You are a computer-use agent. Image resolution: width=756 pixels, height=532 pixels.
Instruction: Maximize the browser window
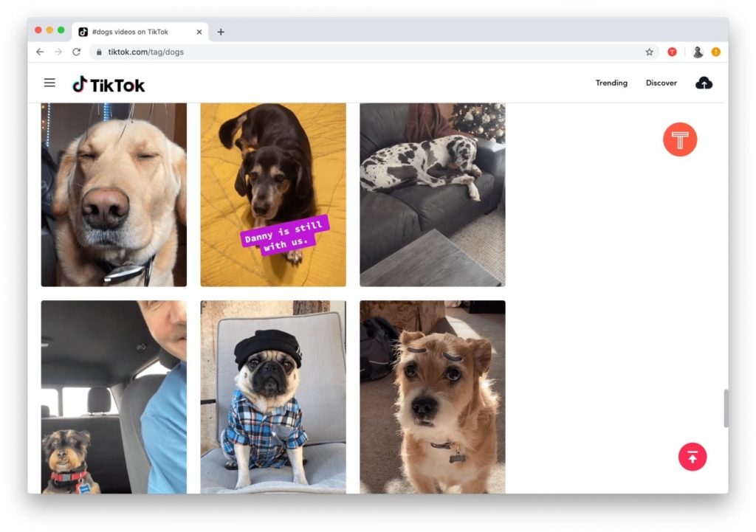61,30
